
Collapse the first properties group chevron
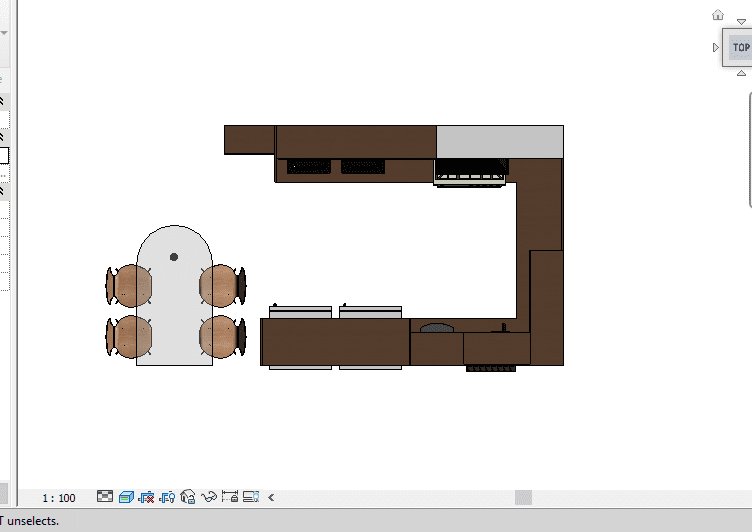[x=3, y=101]
